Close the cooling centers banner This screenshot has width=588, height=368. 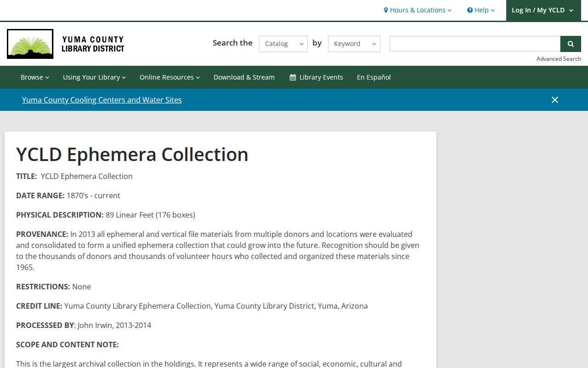coord(555,100)
